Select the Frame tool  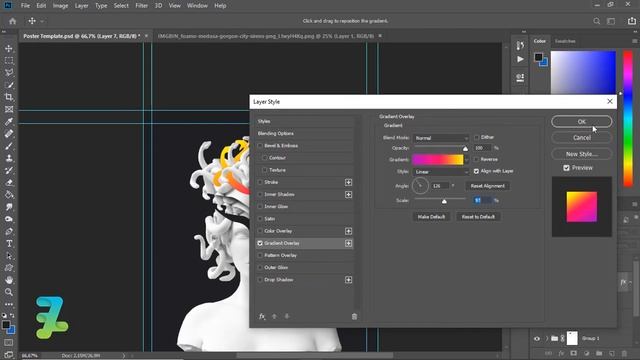(x=9, y=109)
